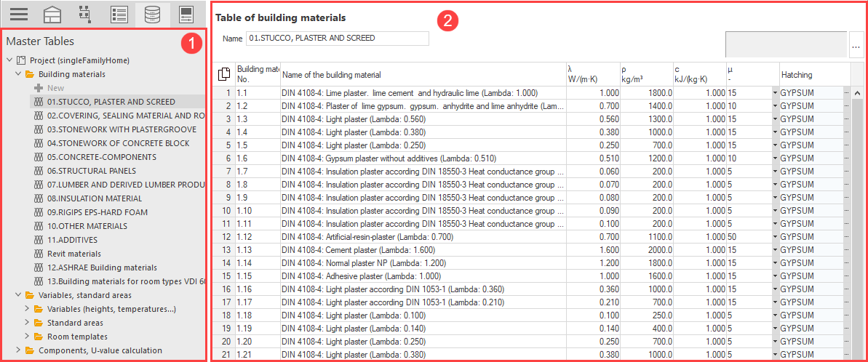Click density value 250.0 in row 1.18
Screen dimensions: 868x362
(x=647, y=315)
